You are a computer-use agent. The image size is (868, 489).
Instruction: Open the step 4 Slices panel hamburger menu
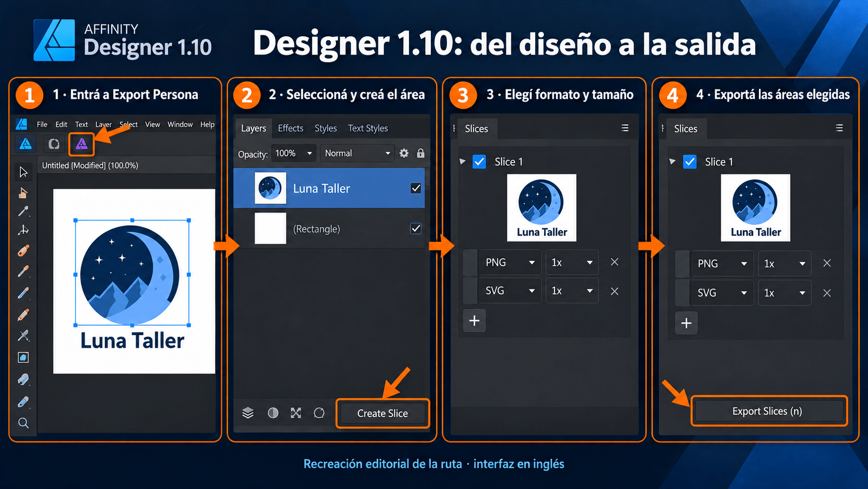click(x=839, y=128)
